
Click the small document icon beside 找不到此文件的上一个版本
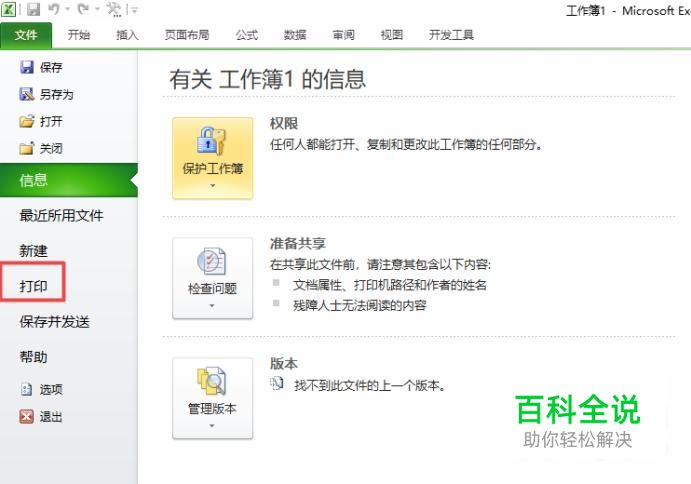tap(277, 384)
